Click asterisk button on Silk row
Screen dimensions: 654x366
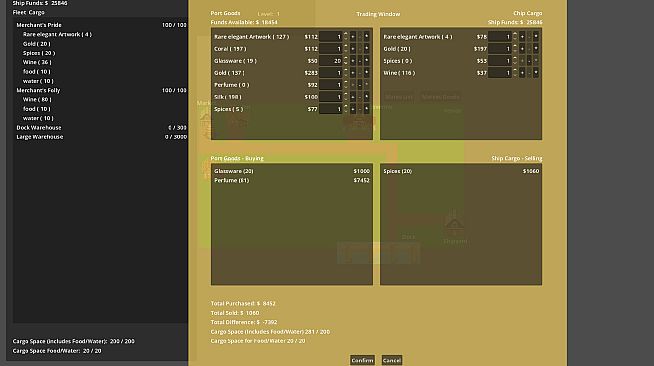pos(367,97)
